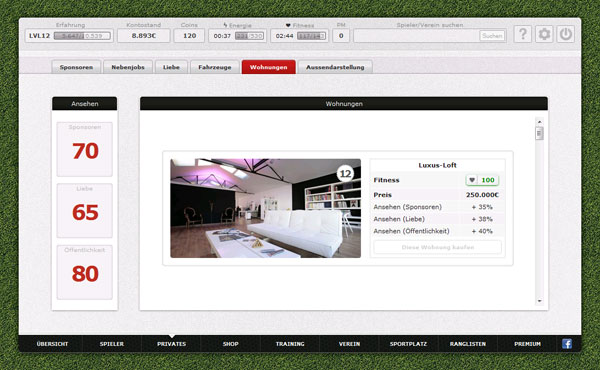Screen dimensions: 600x370
Task: Click the Erfahrung progress bar
Action: (82, 36)
